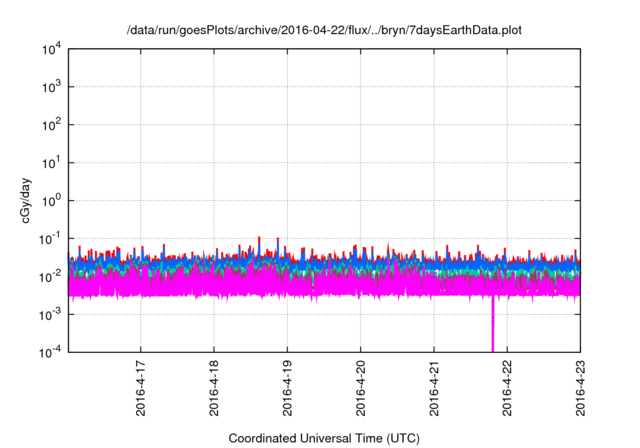
Task: Click the 10^1 y-axis tick label
Action: (x=52, y=163)
